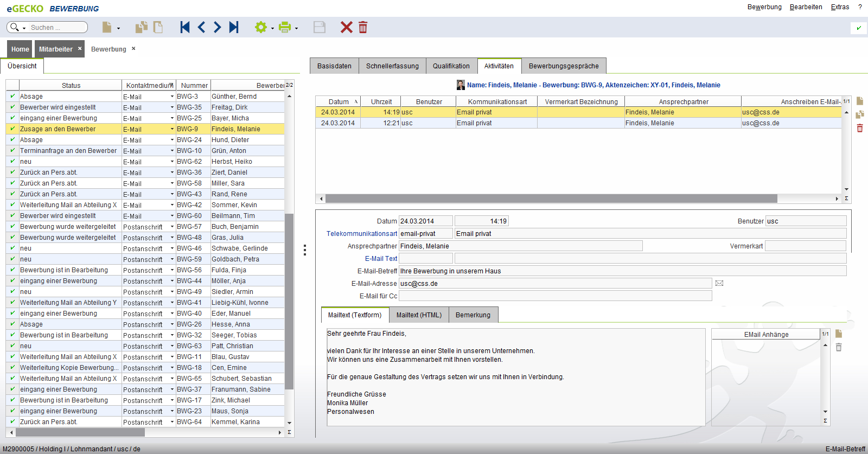Click the E-Mail Text link
Viewport: 868px width, 454px height.
pos(381,258)
